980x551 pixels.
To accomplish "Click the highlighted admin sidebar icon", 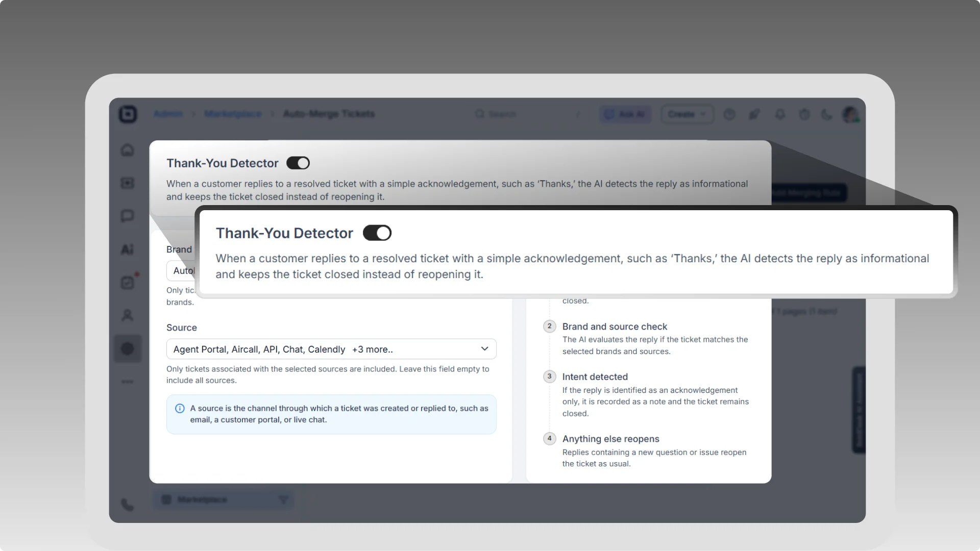I will [x=127, y=348].
